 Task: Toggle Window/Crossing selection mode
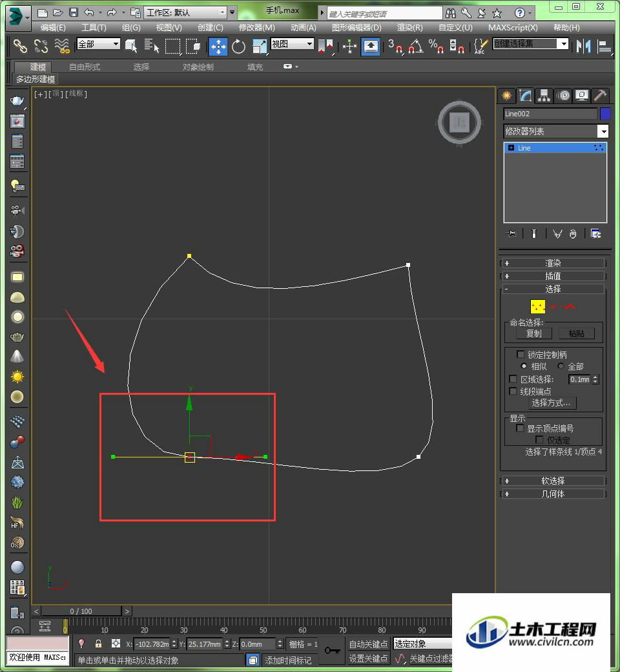click(x=193, y=46)
